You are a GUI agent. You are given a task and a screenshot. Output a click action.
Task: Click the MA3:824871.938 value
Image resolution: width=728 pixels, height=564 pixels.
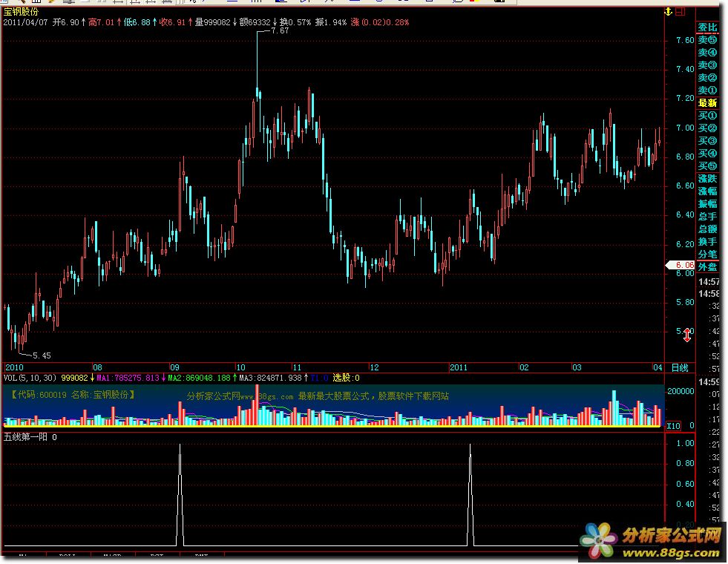tap(271, 378)
